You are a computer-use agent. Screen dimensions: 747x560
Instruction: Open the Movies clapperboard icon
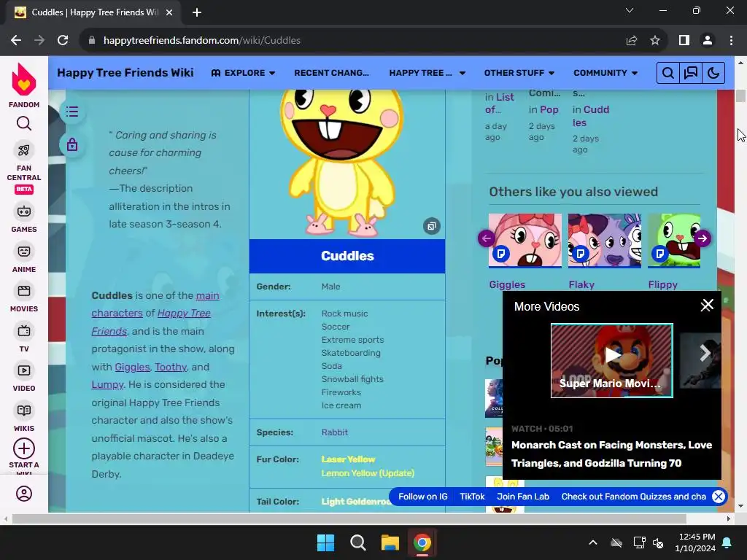(24, 291)
